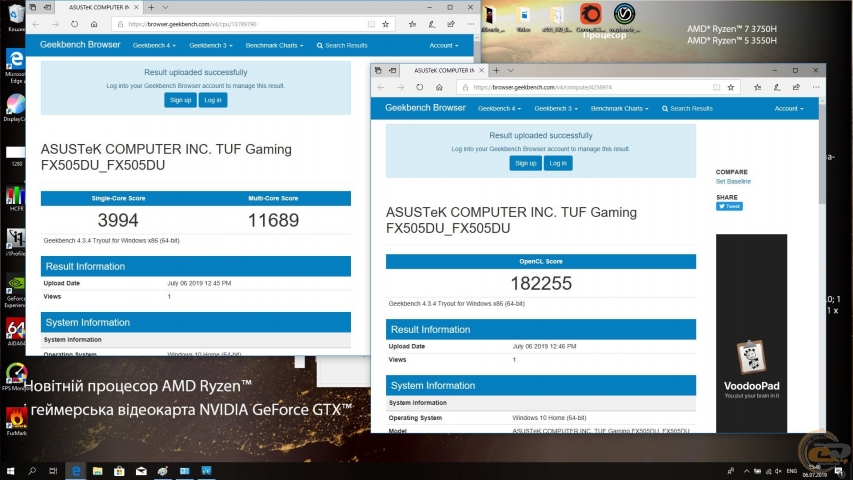Image resolution: width=853 pixels, height=480 pixels.
Task: Click Log in in right window
Action: pyautogui.click(x=558, y=163)
